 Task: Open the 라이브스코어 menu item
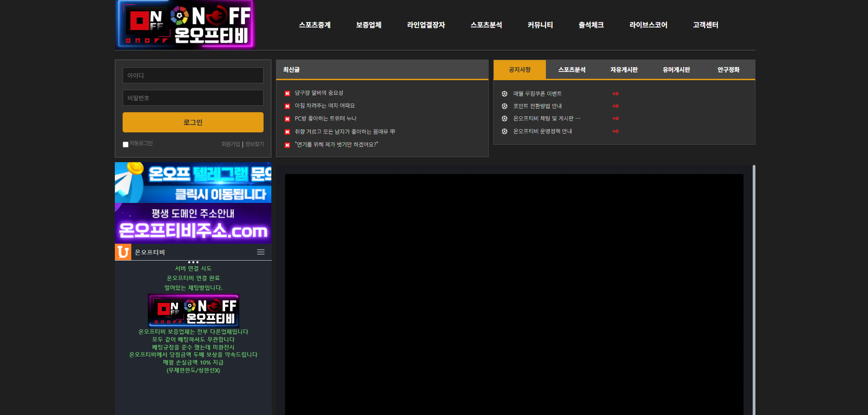point(648,25)
